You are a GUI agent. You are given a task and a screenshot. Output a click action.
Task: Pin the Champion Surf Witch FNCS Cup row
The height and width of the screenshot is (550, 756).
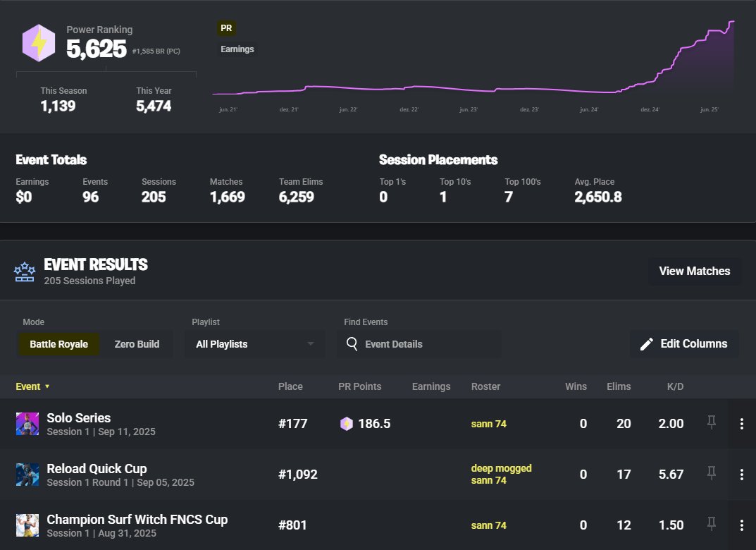point(711,523)
